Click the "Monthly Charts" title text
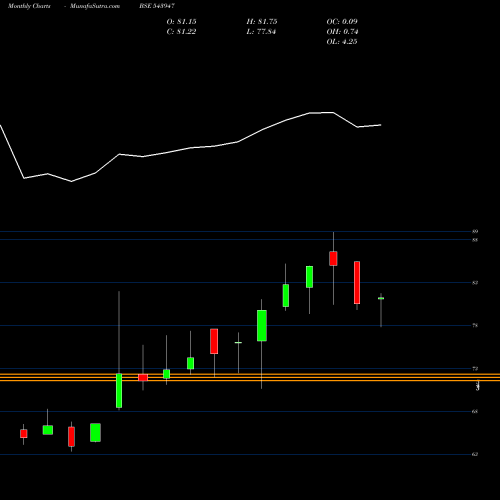This screenshot has height=500, width=500. tap(29, 6)
